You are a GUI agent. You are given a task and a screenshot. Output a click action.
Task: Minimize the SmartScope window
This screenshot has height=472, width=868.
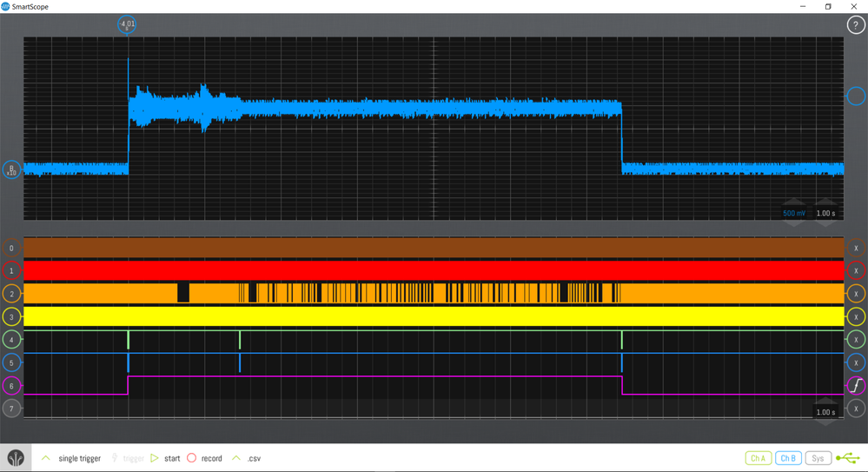(803, 7)
